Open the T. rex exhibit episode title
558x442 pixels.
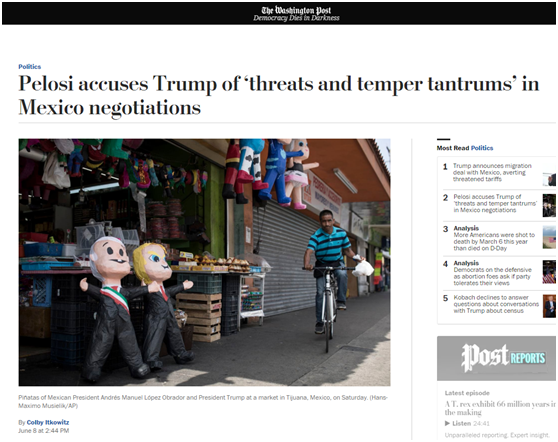pos(500,408)
